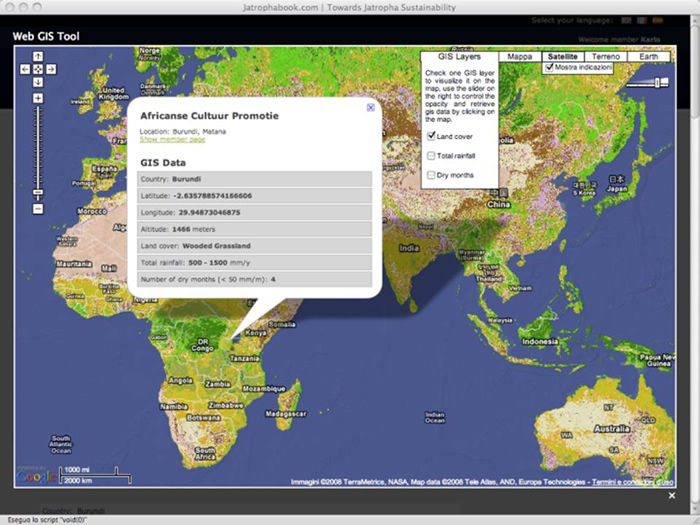Close the Africanse Cultuur Promotie info balloon

pos(370,107)
